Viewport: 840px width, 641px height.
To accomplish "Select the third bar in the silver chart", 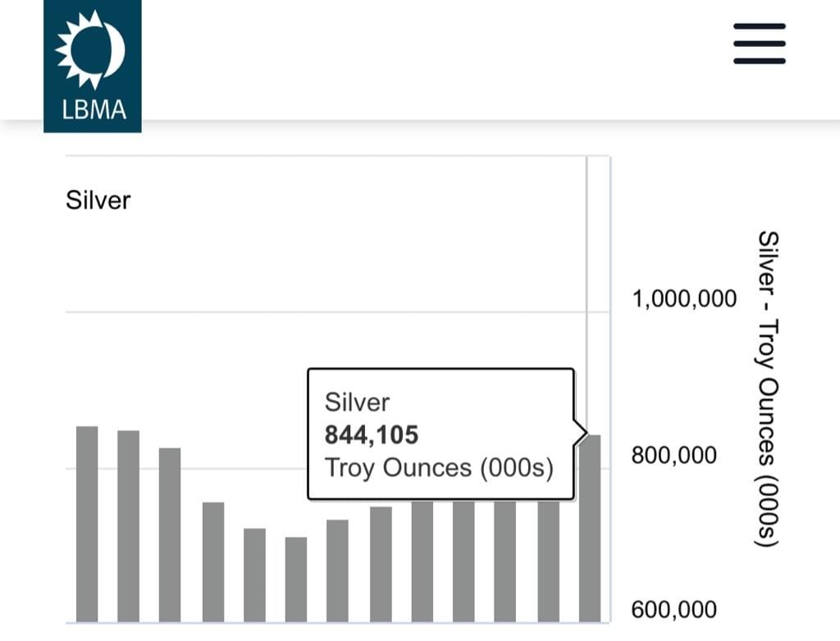I will click(170, 534).
